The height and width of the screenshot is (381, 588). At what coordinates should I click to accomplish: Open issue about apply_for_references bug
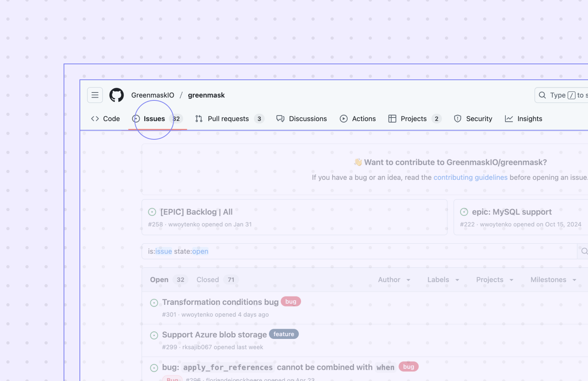click(278, 367)
